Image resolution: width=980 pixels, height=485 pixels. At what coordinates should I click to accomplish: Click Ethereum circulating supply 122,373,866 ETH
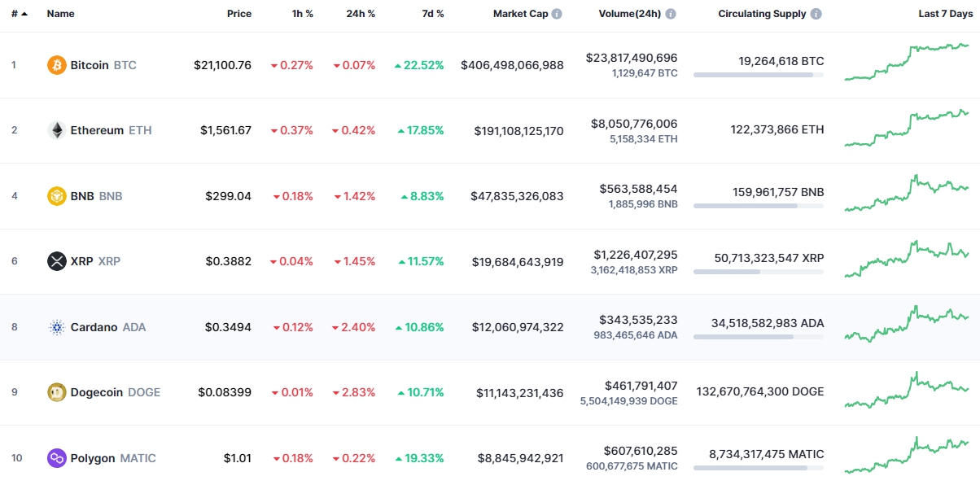pos(777,130)
